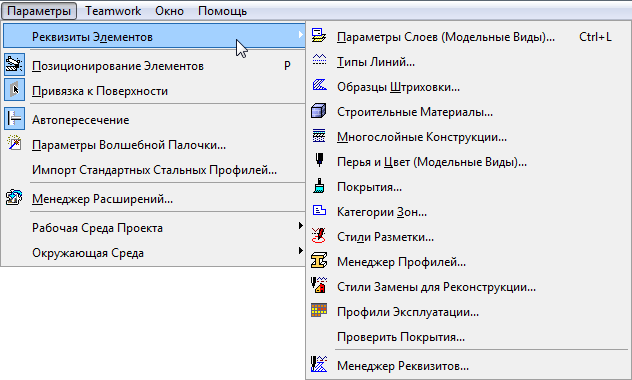Click the Менеджер Расширений icon
This screenshot has height=380, width=632.
[15, 197]
